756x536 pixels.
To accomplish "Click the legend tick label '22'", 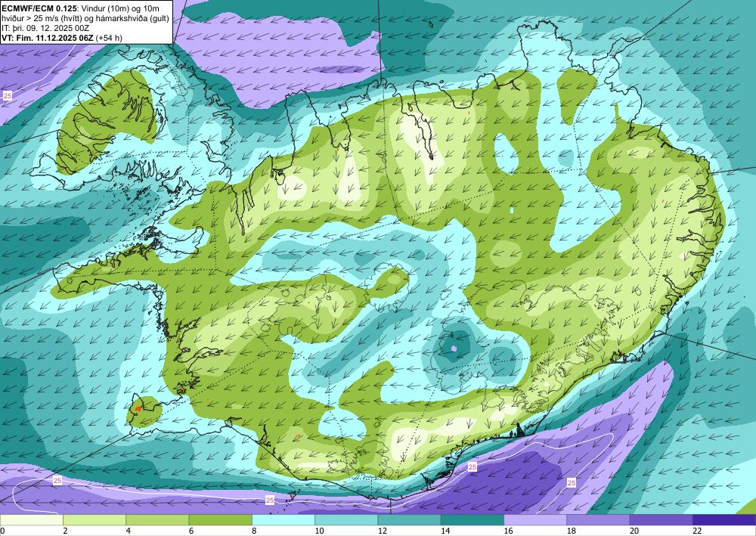I will coord(697,531).
